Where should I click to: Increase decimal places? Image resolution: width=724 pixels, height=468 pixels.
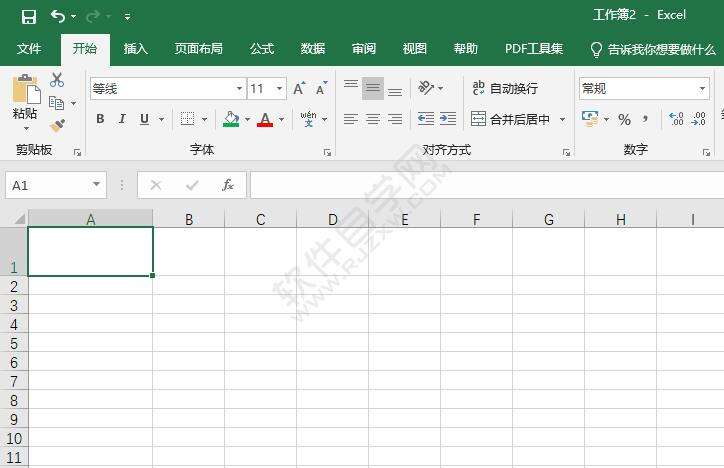[676, 119]
